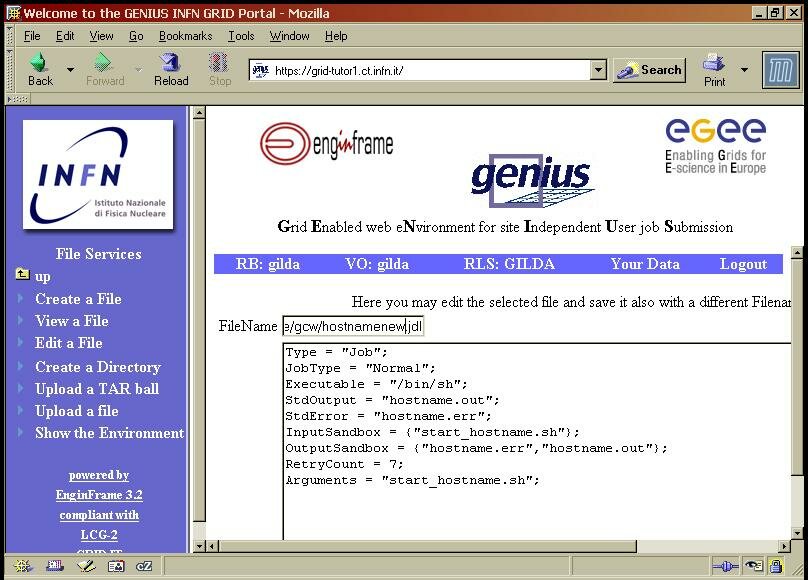808x580 pixels.
Task: Open ChatZilla icon in status bar
Action: point(144,566)
